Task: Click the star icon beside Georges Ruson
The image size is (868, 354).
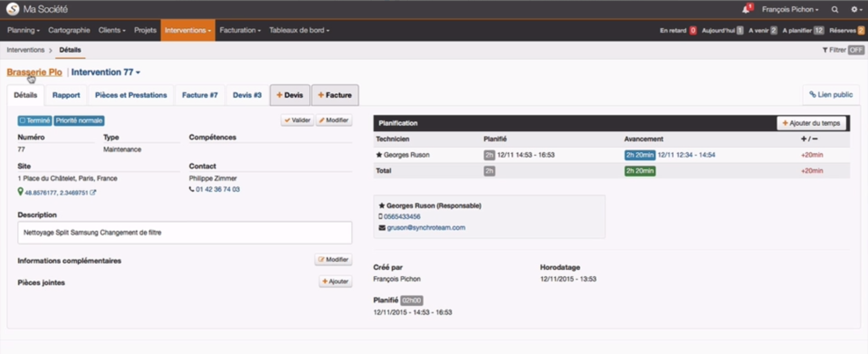Action: pos(379,155)
